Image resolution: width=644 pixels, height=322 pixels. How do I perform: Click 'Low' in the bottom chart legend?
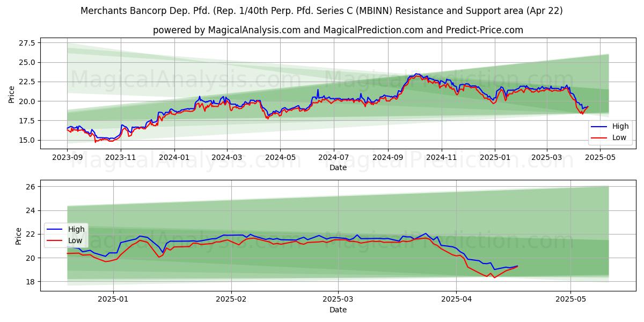pos(76,240)
